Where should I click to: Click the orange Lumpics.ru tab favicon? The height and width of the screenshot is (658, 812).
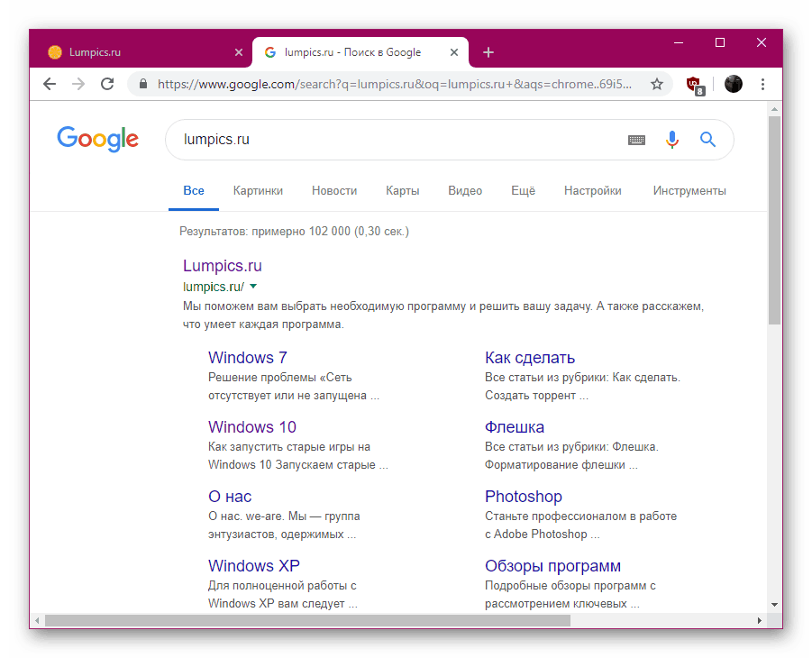point(55,52)
